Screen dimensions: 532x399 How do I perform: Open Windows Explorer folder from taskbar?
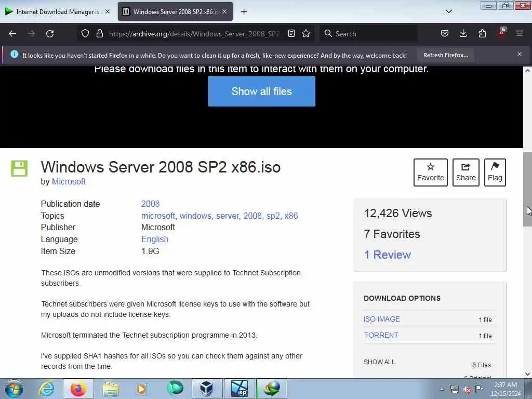[111, 389]
